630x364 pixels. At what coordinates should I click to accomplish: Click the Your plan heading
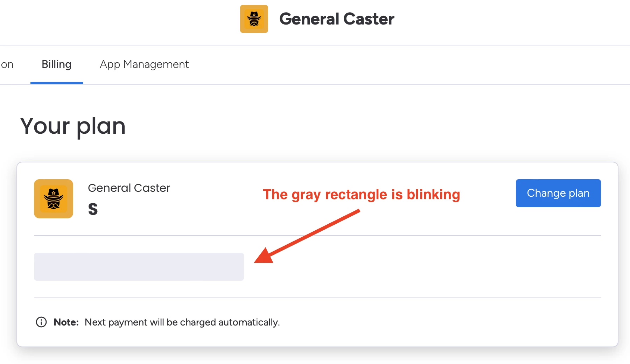click(73, 126)
